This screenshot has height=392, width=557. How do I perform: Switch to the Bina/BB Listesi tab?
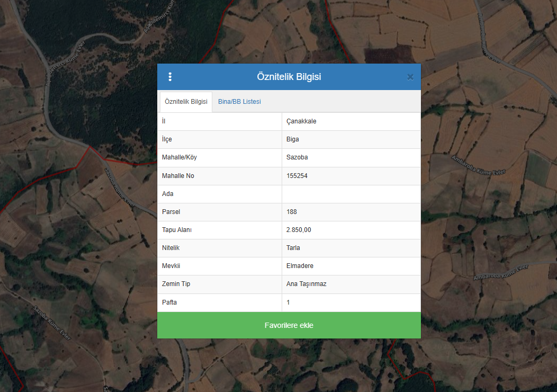coord(239,102)
